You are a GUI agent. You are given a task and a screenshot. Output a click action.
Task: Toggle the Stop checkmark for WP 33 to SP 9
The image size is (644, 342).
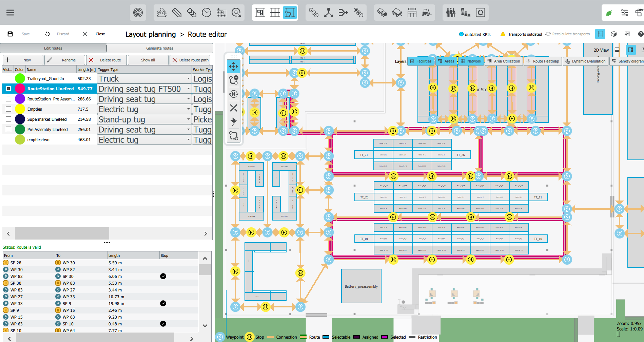tap(163, 303)
